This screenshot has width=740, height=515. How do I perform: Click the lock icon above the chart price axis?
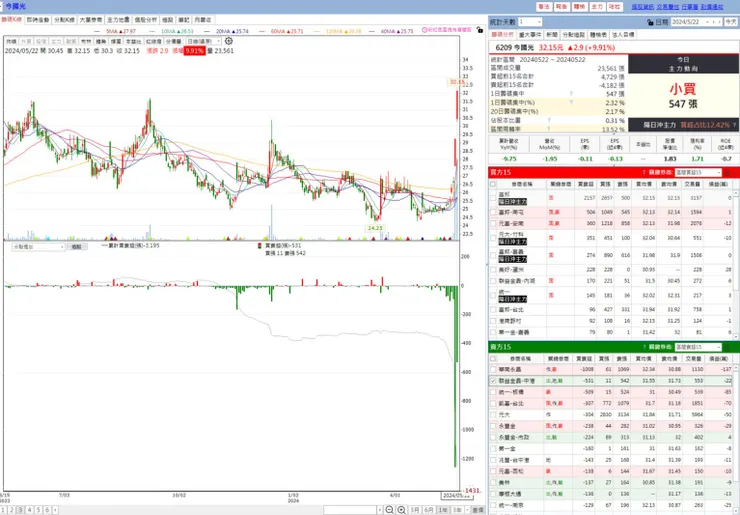click(479, 30)
